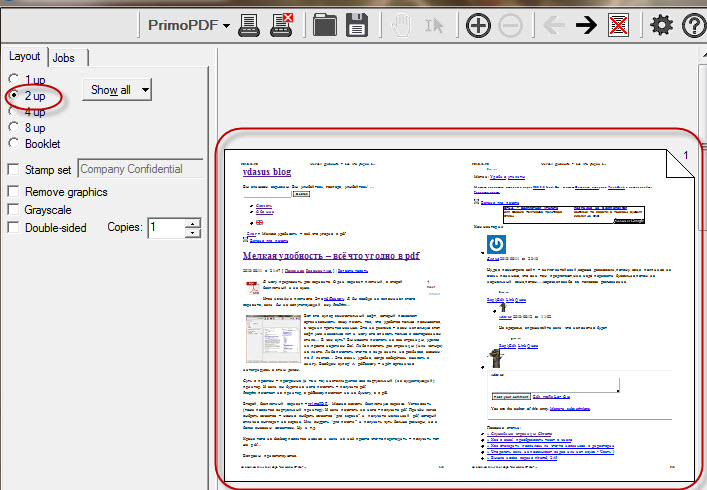
Task: Select the 1 up layout radio button
Action: (13, 79)
